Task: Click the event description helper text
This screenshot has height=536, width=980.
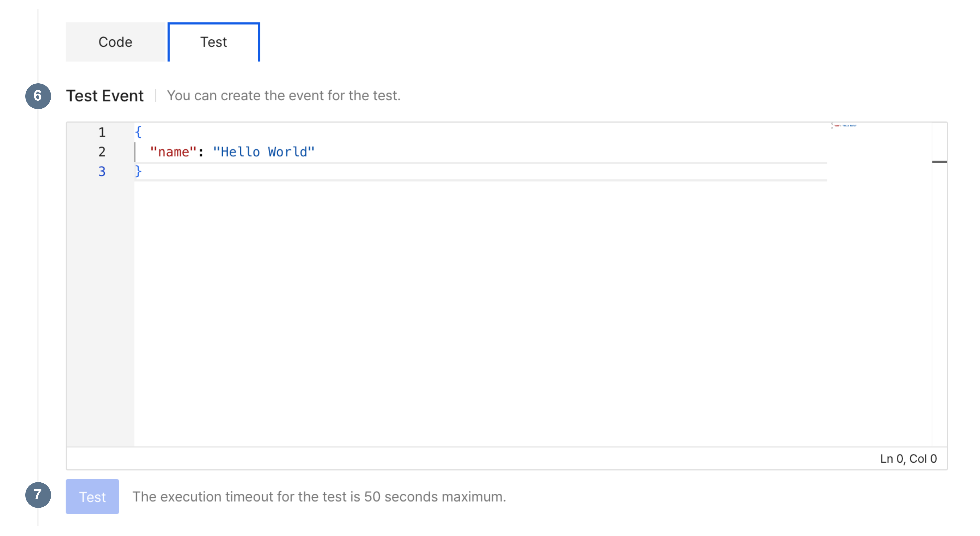Action: click(283, 96)
